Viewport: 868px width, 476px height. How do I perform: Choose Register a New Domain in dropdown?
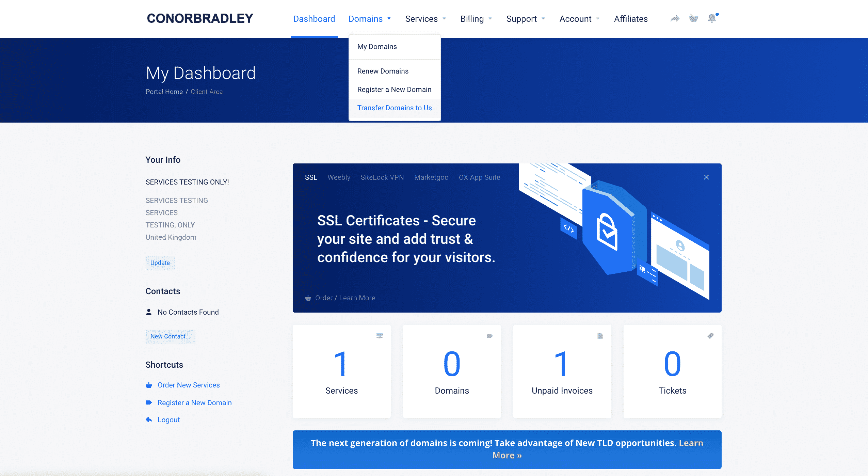[x=395, y=90]
